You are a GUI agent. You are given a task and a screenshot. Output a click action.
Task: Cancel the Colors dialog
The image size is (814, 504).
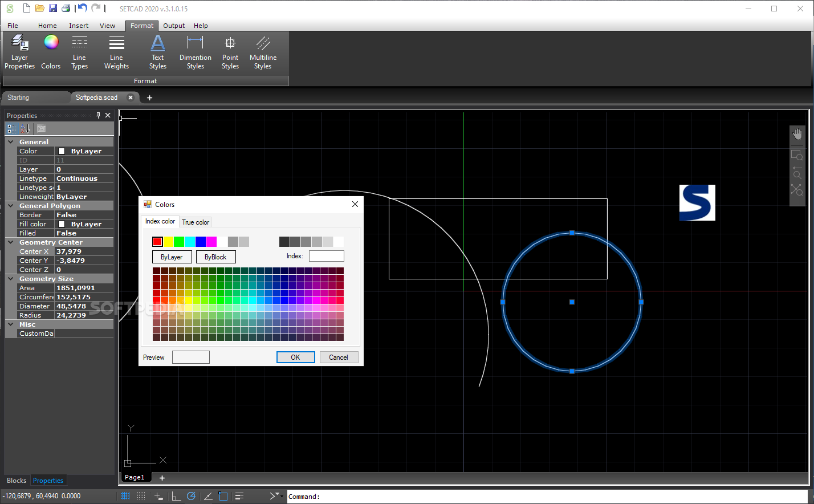(x=339, y=357)
